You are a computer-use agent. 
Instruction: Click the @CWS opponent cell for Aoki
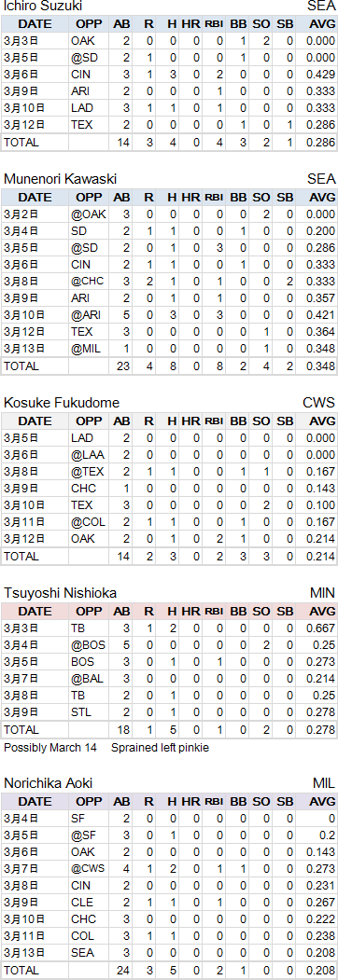[89, 869]
